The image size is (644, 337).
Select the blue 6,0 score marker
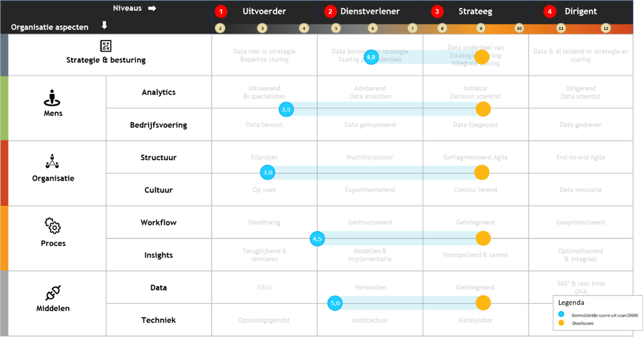click(371, 57)
